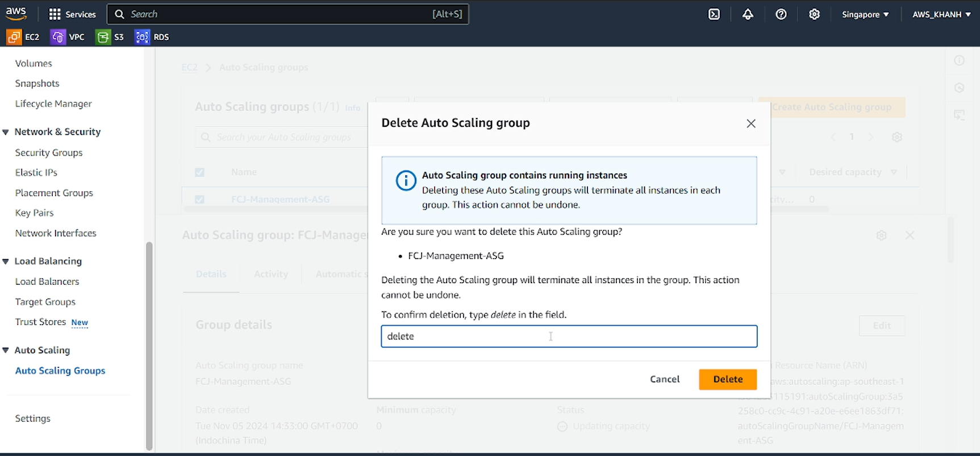
Task: Collapse the Auto Scaling section
Action: (6, 350)
